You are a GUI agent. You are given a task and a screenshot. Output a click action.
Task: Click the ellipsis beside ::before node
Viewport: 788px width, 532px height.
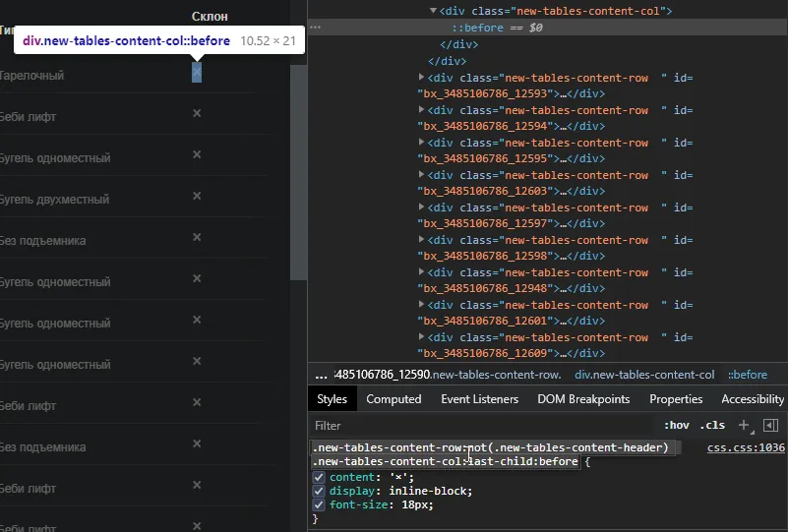[315, 28]
